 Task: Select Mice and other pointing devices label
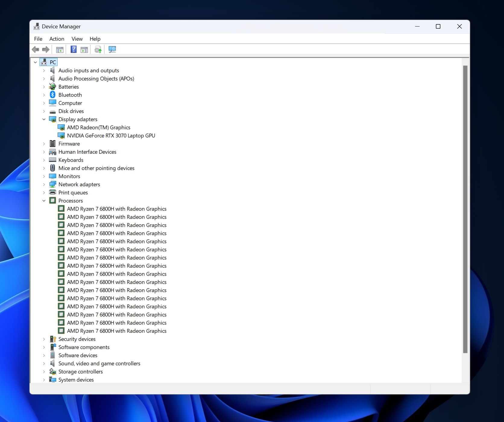(96, 168)
